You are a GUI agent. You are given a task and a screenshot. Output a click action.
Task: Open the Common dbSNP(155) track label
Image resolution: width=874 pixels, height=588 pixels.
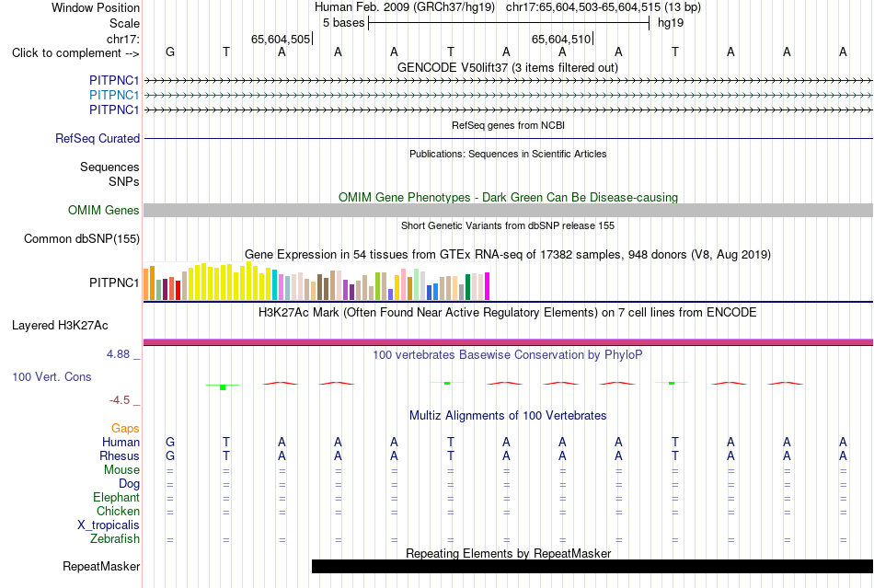[x=82, y=238]
